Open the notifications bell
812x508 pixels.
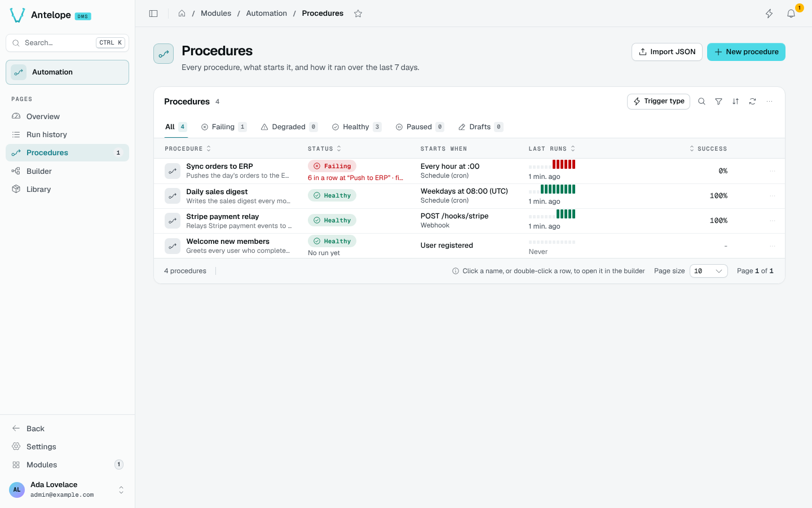791,14
